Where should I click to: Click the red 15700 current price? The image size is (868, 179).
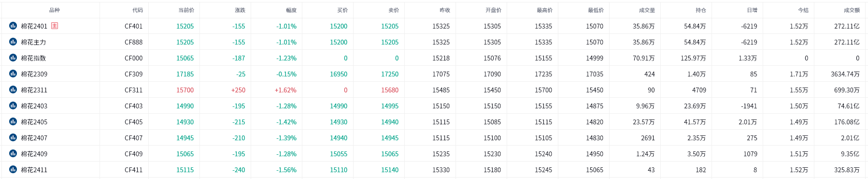185,90
